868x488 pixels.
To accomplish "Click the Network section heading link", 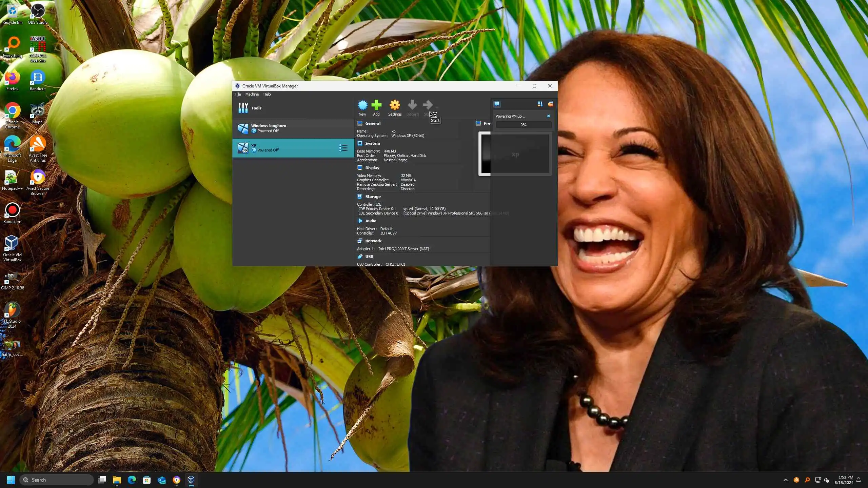I will click(x=373, y=241).
